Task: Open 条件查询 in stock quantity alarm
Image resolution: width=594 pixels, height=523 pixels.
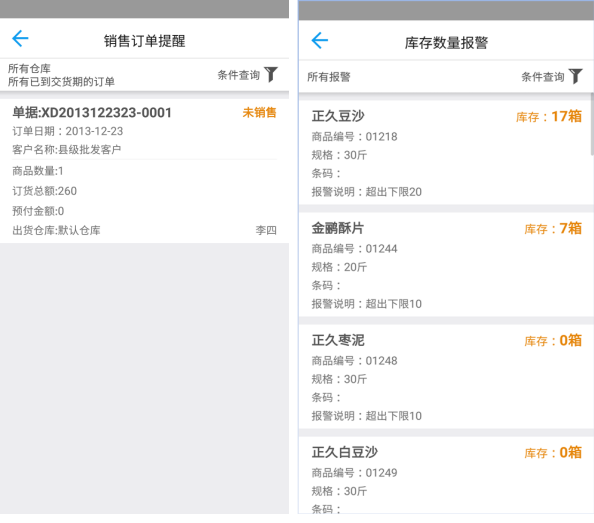Action: [543, 77]
